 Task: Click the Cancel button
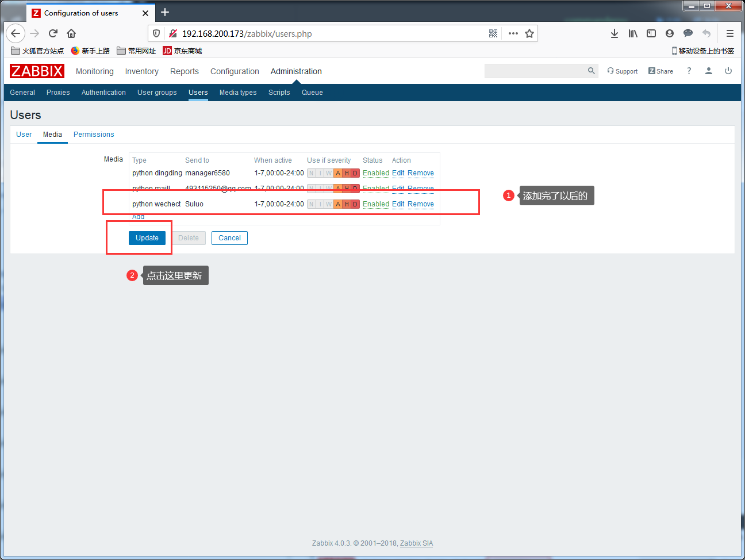pyautogui.click(x=229, y=238)
